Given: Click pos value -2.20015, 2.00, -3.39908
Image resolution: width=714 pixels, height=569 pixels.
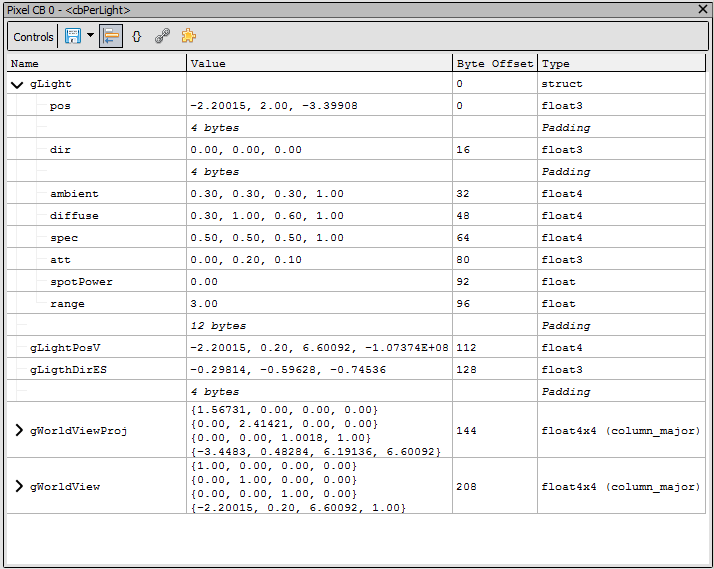Looking at the screenshot, I should 274,106.
